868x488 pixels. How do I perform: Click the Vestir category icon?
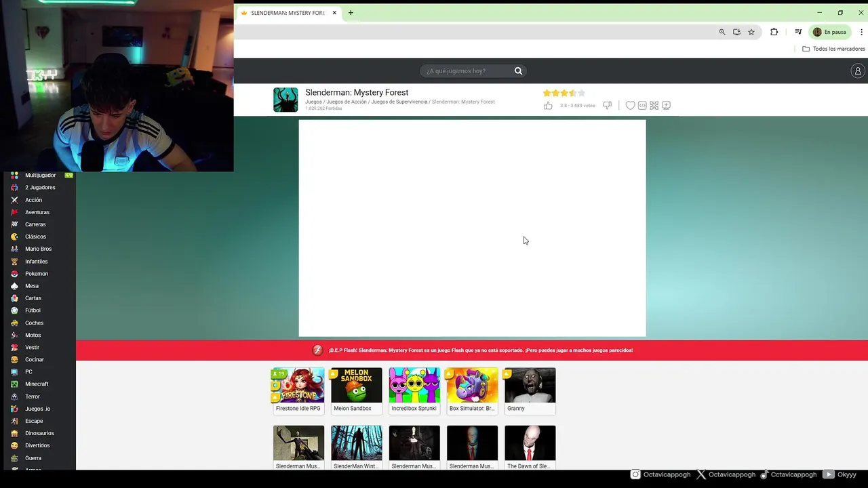coord(14,348)
